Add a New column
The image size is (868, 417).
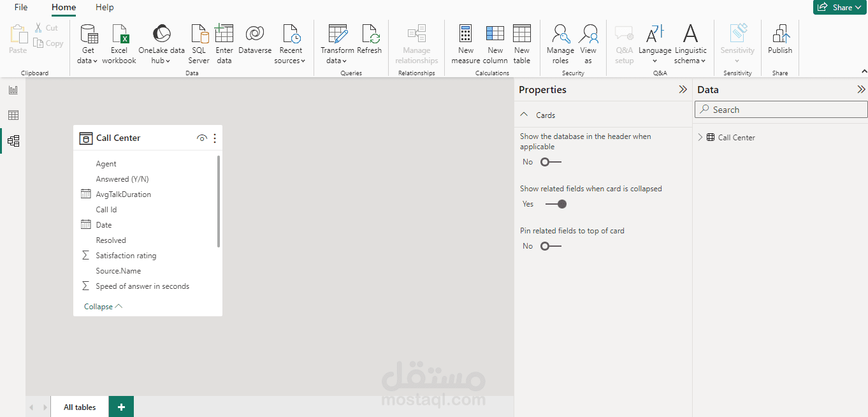pyautogui.click(x=495, y=44)
